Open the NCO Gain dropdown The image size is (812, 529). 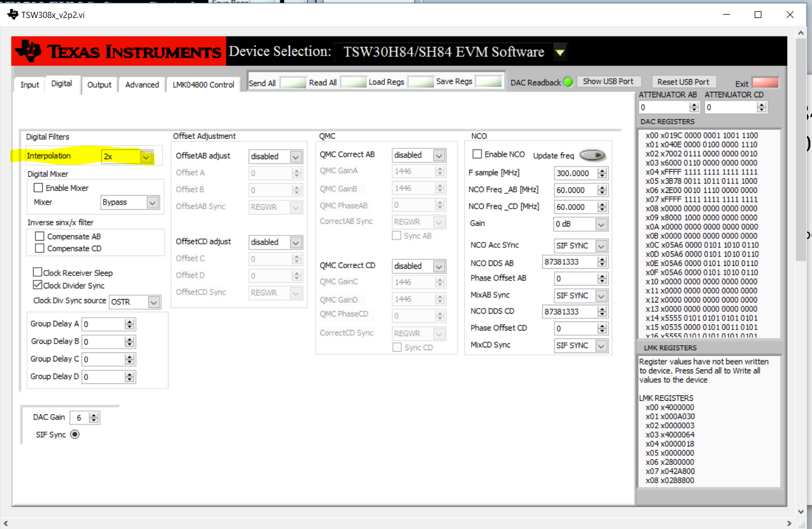coord(601,224)
